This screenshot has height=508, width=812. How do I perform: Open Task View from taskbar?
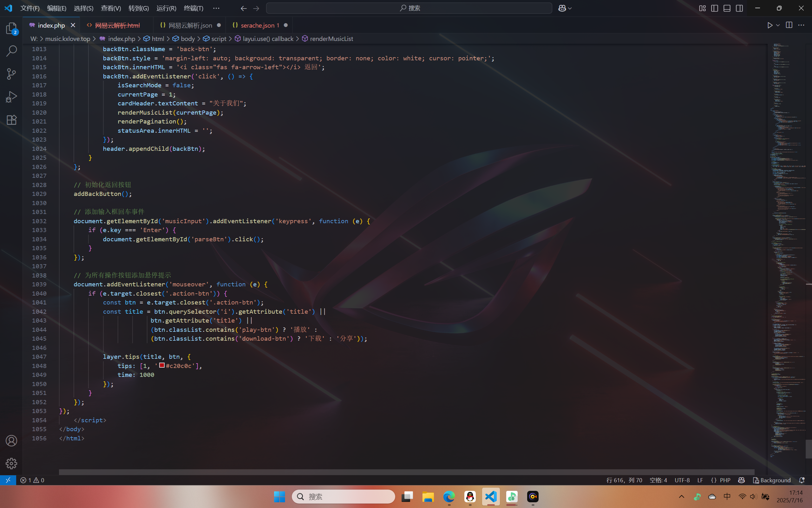point(407,497)
